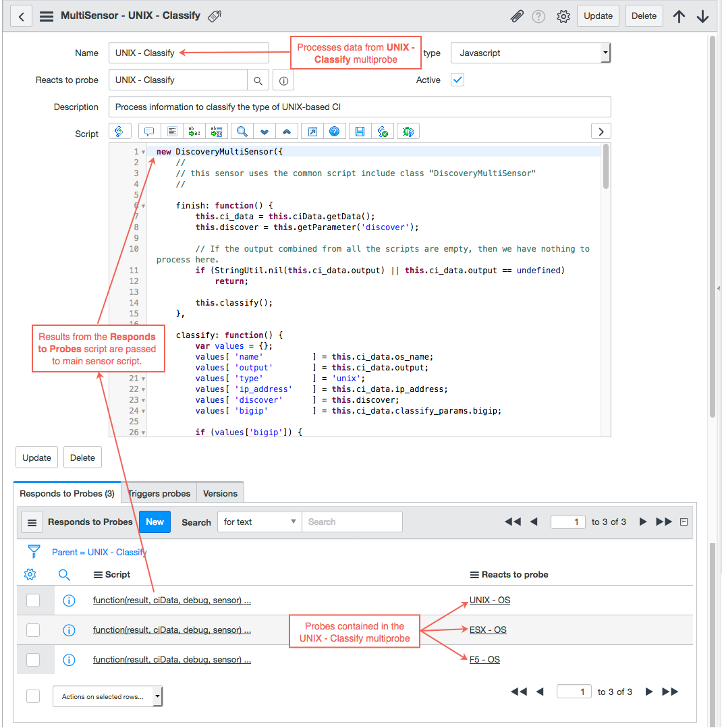Switch to Responds to Probes (3) tab
This screenshot has width=722, height=728.
(67, 493)
